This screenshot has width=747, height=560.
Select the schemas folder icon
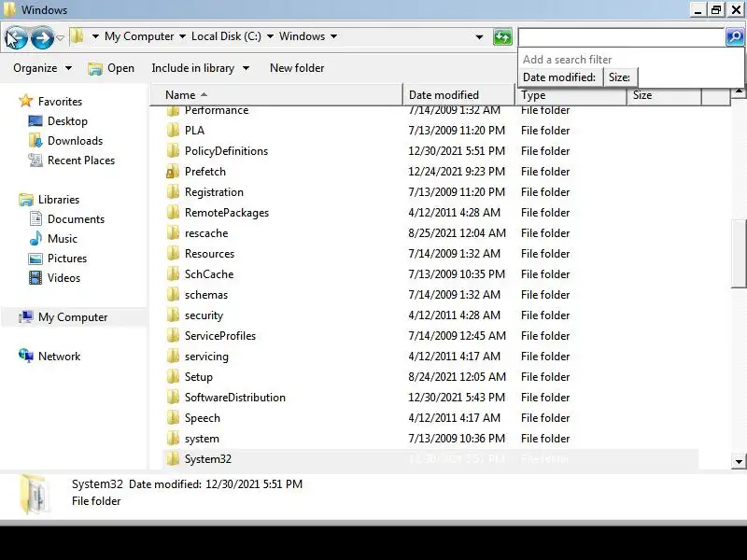(x=173, y=295)
